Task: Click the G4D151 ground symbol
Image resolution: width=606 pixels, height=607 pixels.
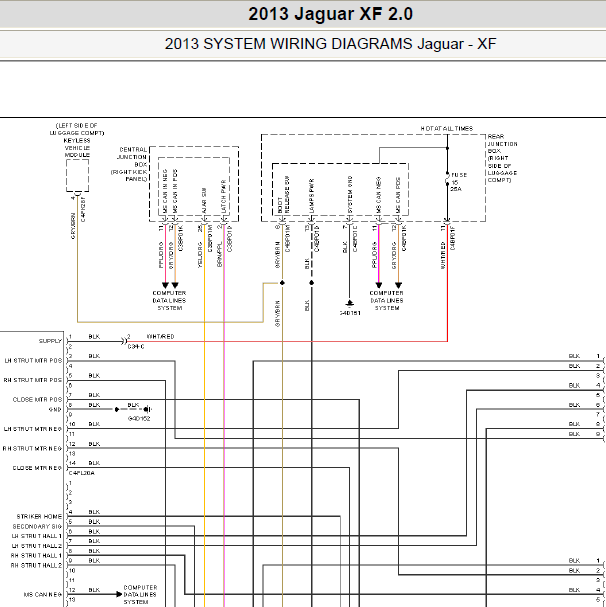Action: coord(350,303)
